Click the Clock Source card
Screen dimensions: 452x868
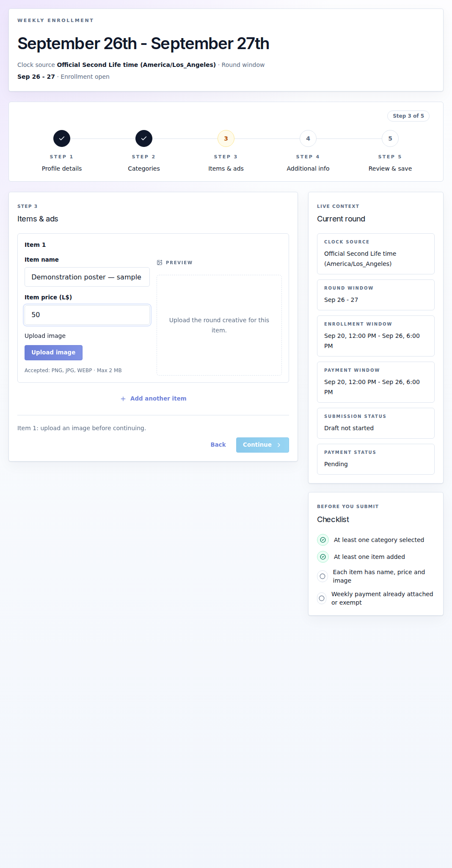[x=376, y=254]
